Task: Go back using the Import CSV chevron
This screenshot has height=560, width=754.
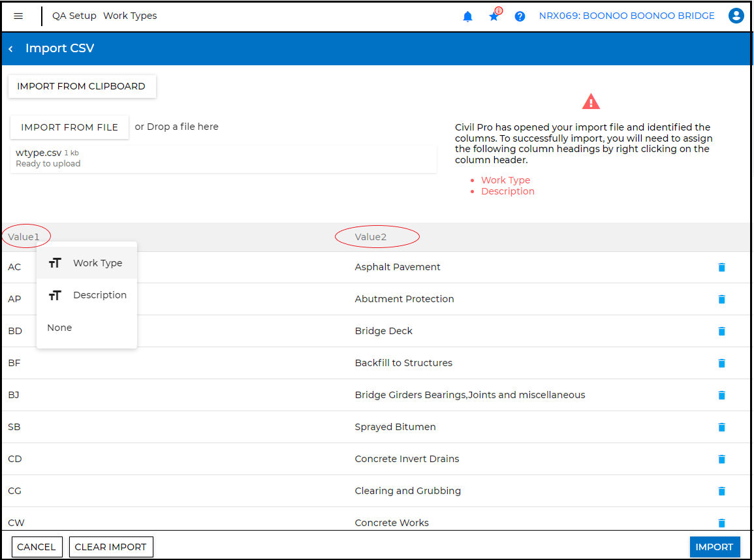Action: coord(10,48)
